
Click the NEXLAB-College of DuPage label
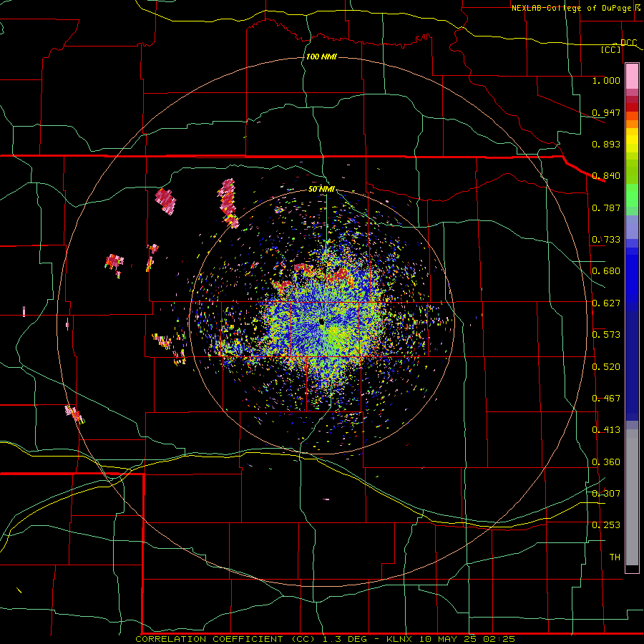point(571,8)
